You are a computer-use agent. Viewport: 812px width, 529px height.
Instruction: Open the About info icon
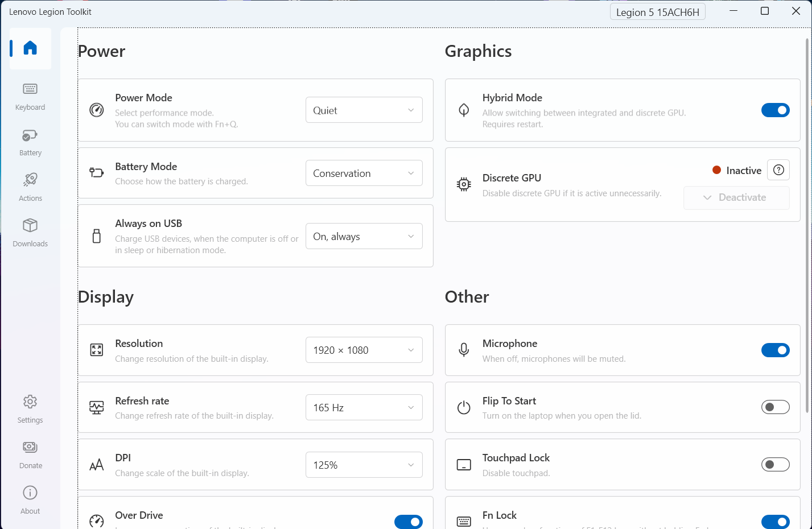[30, 493]
